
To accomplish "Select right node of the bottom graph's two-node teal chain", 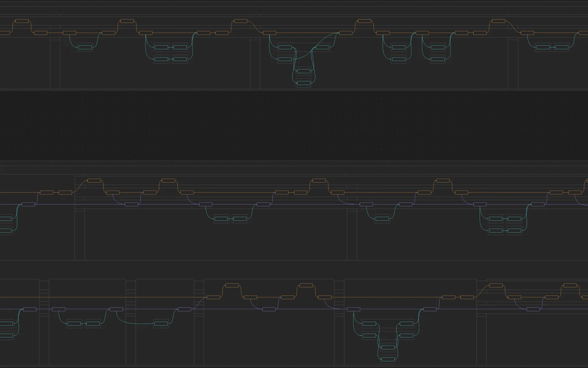I will click(93, 323).
